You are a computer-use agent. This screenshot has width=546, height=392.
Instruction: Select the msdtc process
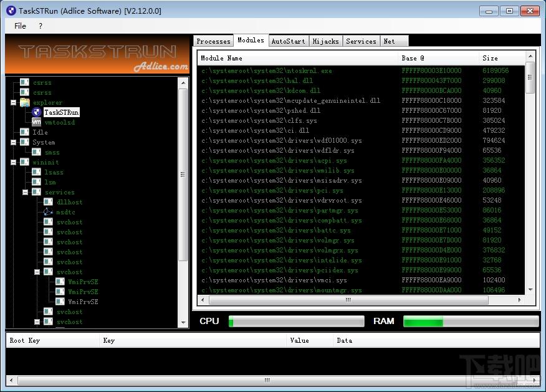(66, 212)
